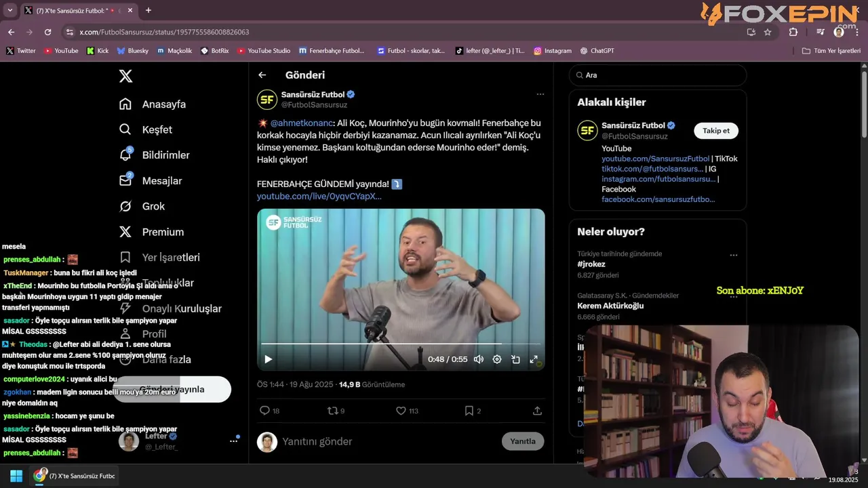Open Mesajlar messages
This screenshot has width=868, height=488.
click(x=151, y=181)
